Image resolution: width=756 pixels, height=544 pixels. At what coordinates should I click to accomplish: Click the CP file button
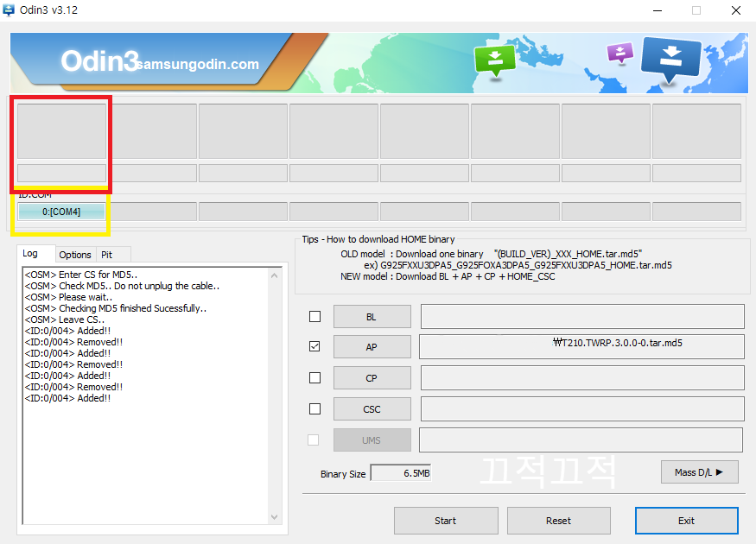372,377
